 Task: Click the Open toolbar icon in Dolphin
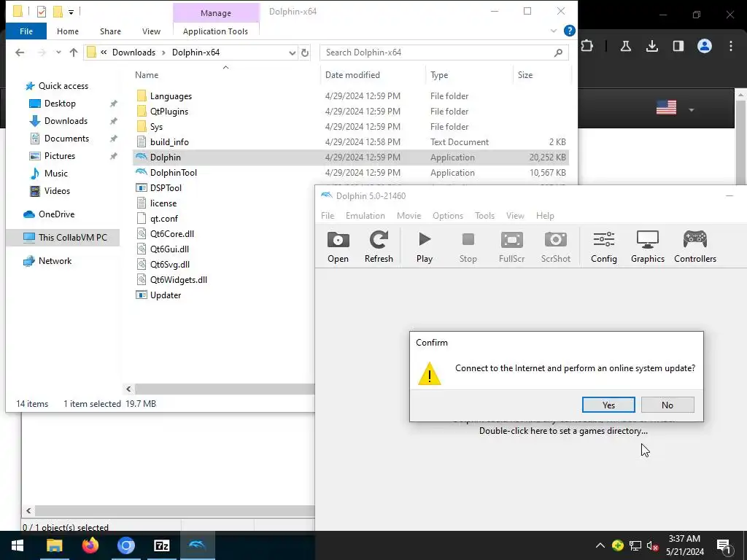coord(338,246)
